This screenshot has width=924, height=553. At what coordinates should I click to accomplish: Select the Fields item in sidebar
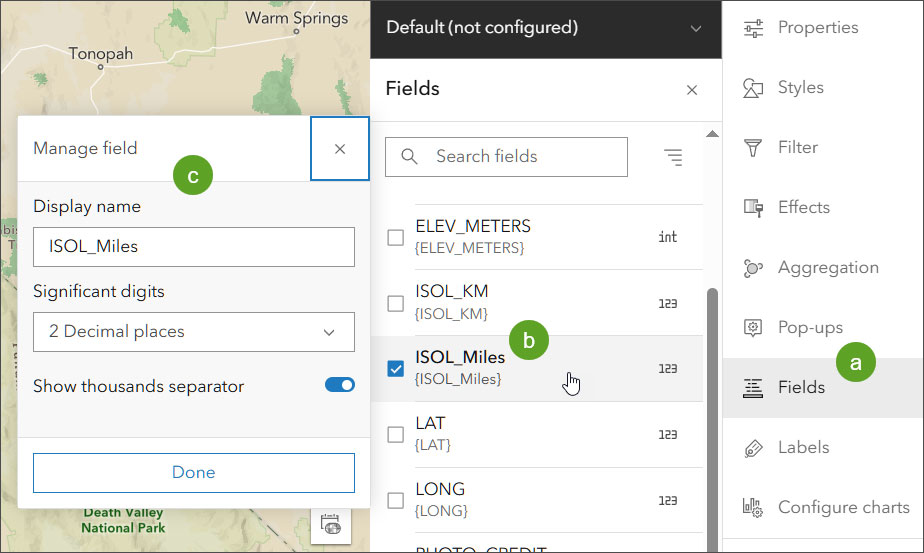800,388
